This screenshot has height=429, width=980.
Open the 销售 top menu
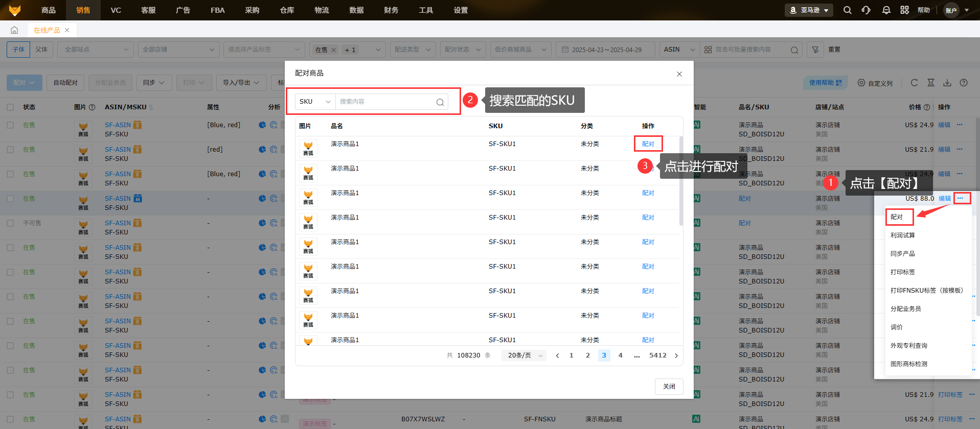pos(83,10)
